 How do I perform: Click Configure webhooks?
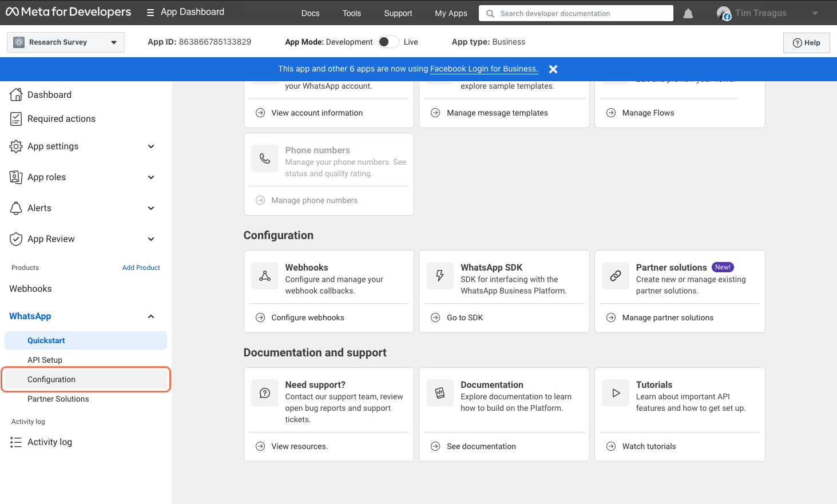(308, 318)
